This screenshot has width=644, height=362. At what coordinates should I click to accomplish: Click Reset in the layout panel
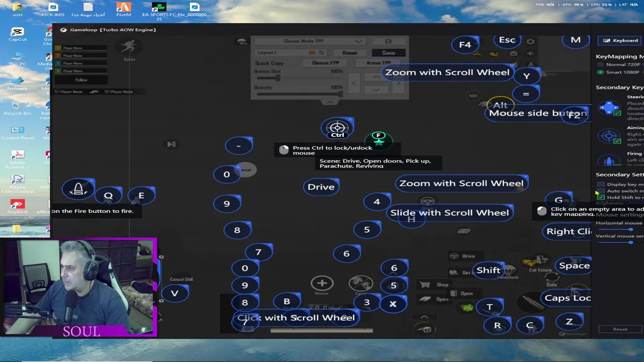350,53
